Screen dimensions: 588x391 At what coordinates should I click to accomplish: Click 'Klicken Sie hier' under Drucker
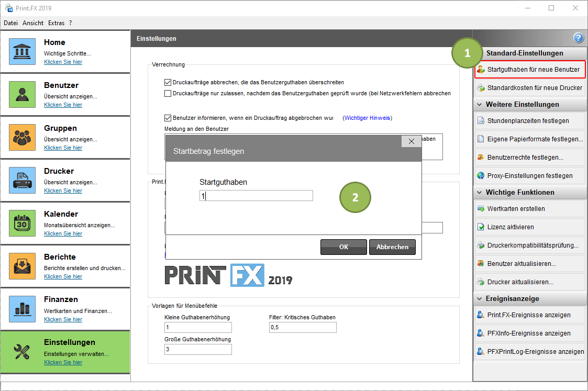(63, 191)
